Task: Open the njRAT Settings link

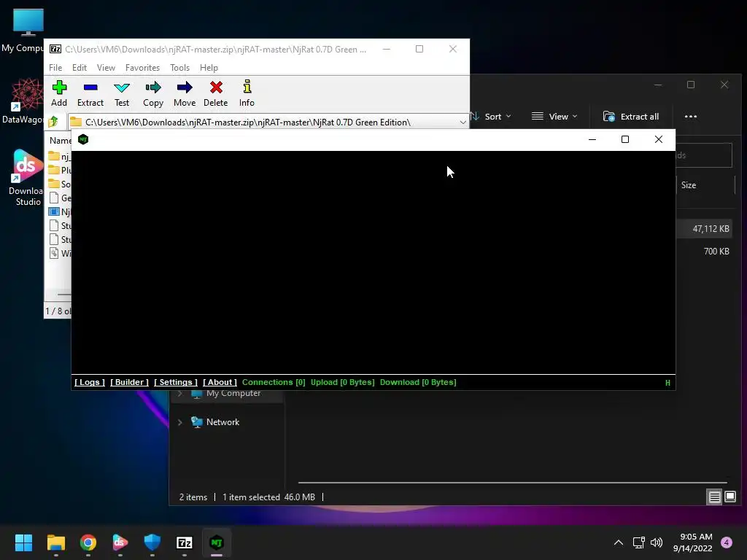Action: [176, 382]
